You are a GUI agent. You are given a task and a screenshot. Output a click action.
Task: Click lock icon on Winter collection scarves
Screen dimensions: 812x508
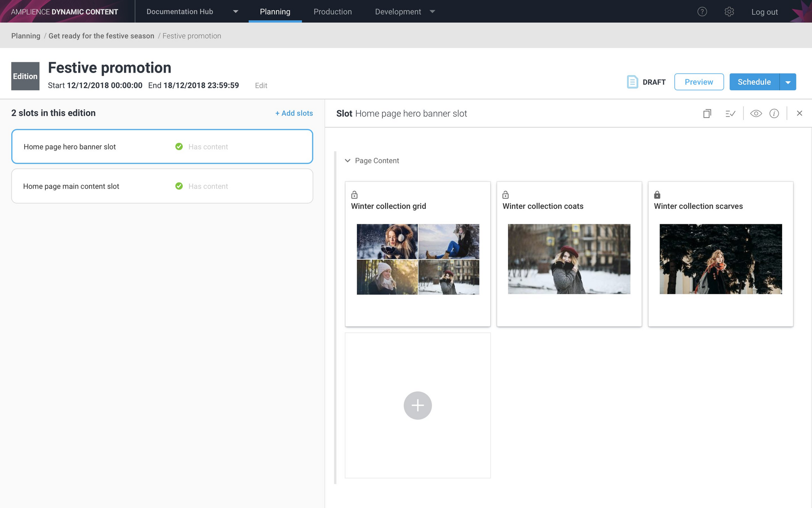(657, 195)
